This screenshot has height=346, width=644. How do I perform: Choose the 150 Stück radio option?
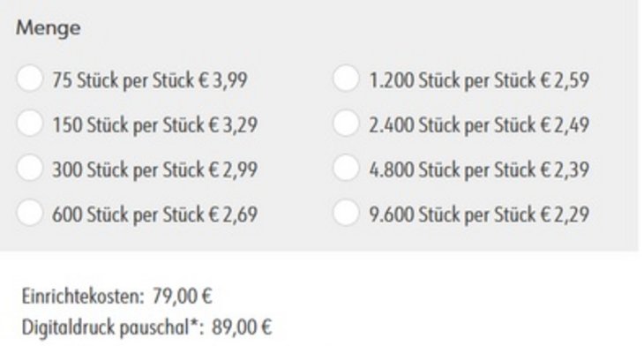30,124
